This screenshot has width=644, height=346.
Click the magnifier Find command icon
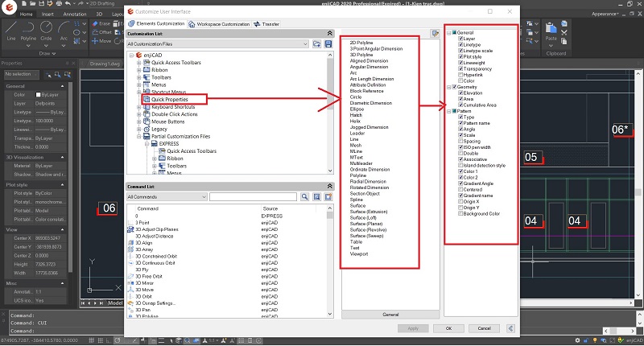click(304, 197)
